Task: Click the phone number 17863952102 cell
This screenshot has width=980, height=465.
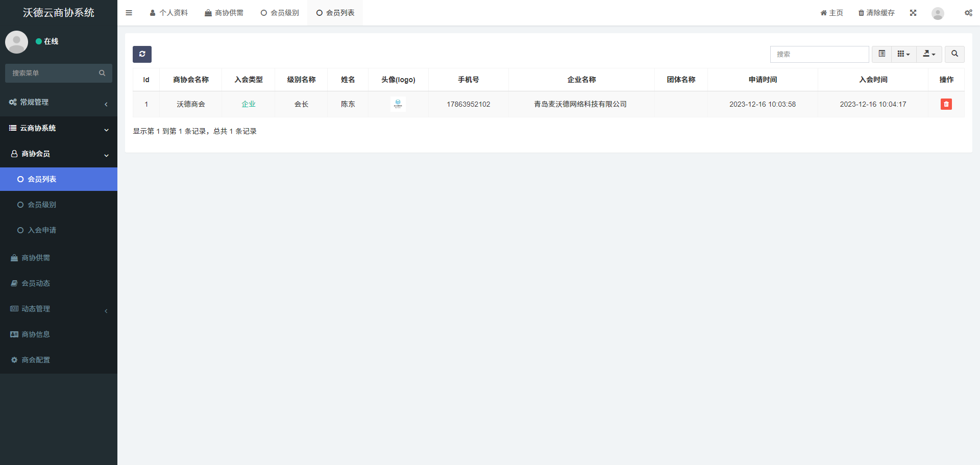Action: (x=469, y=104)
